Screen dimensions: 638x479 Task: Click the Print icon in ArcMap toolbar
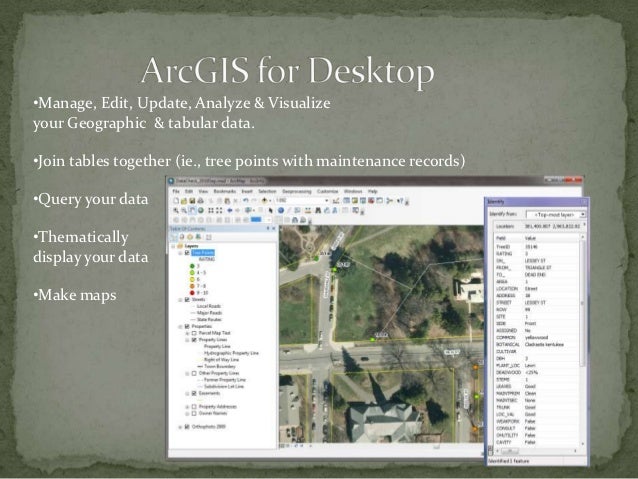pyautogui.click(x=200, y=201)
